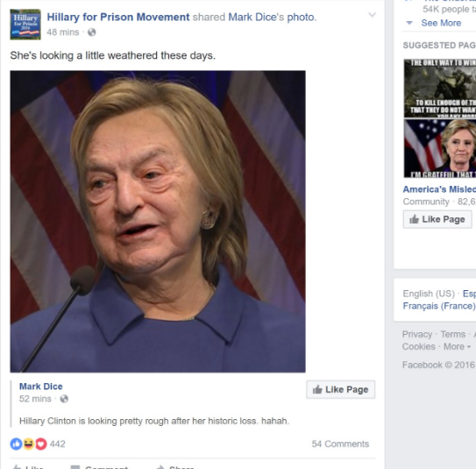Like the America's Misled suggested page
Viewport: 476px width, 469px height.
[437, 219]
